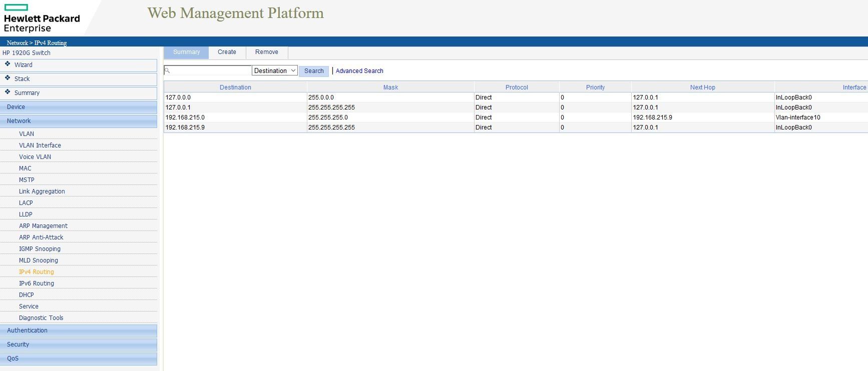Open the Link Aggregation menu item
Image resolution: width=868 pixels, height=371 pixels.
(x=42, y=191)
